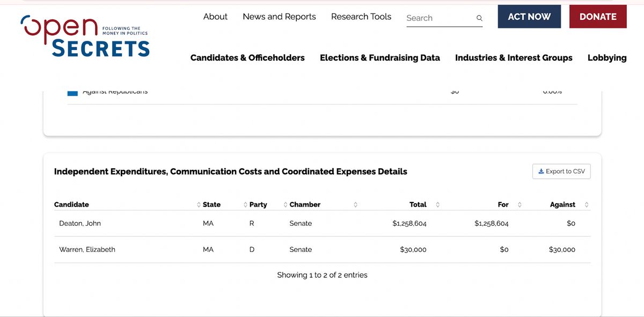This screenshot has height=317, width=644.
Task: Click the search magnifier icon
Action: coord(479,18)
